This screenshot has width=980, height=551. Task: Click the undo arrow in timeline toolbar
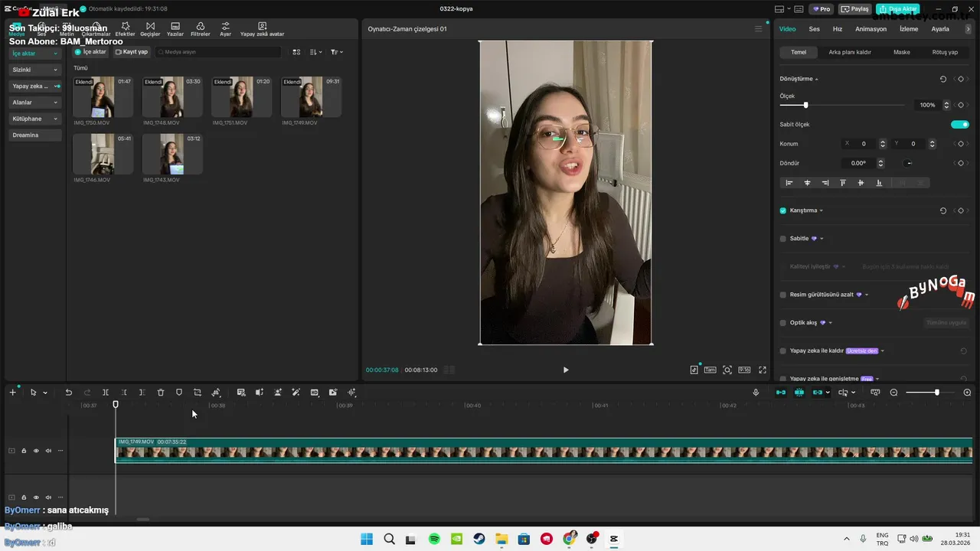pyautogui.click(x=69, y=393)
